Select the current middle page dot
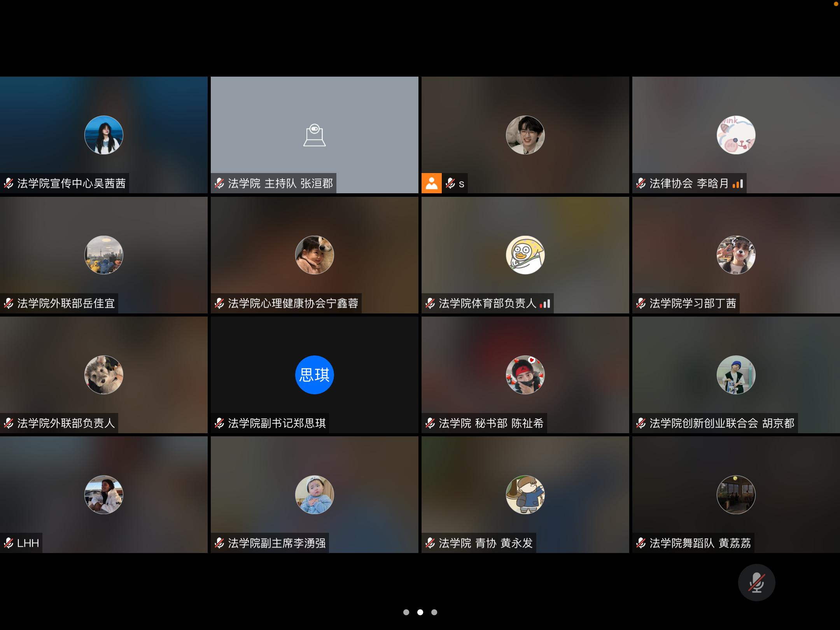The width and height of the screenshot is (840, 630). point(420,612)
